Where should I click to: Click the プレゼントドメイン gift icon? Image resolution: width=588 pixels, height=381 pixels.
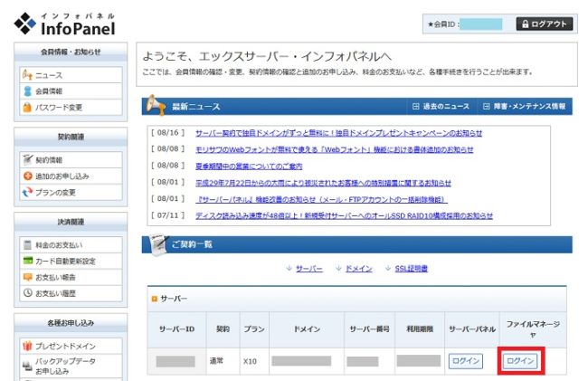[x=27, y=346]
